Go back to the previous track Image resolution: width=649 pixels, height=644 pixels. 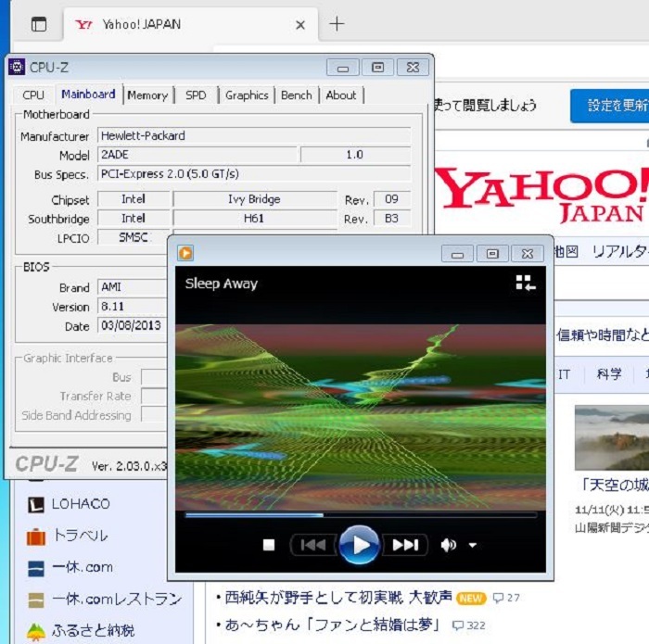pos(312,545)
